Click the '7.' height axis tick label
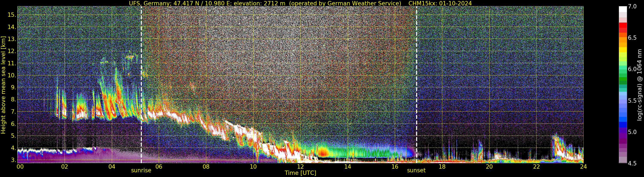This screenshot has height=177, width=644. pyautogui.click(x=13, y=112)
